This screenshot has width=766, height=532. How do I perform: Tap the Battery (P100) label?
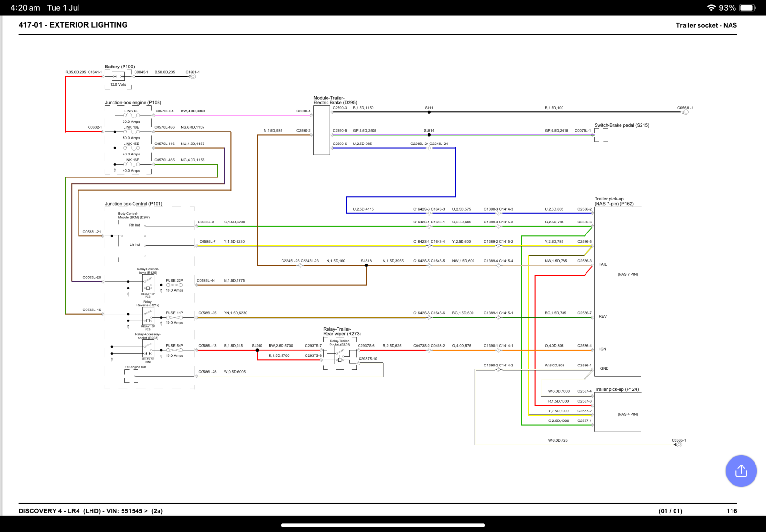tap(120, 66)
